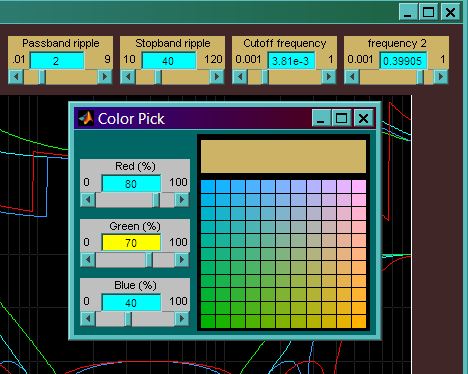This screenshot has height=374, width=468.
Task: Click the Blue percentage field showing 40
Action: [x=131, y=302]
